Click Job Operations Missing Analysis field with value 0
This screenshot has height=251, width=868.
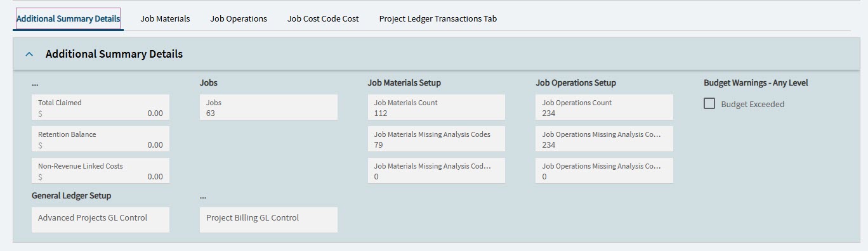click(605, 171)
